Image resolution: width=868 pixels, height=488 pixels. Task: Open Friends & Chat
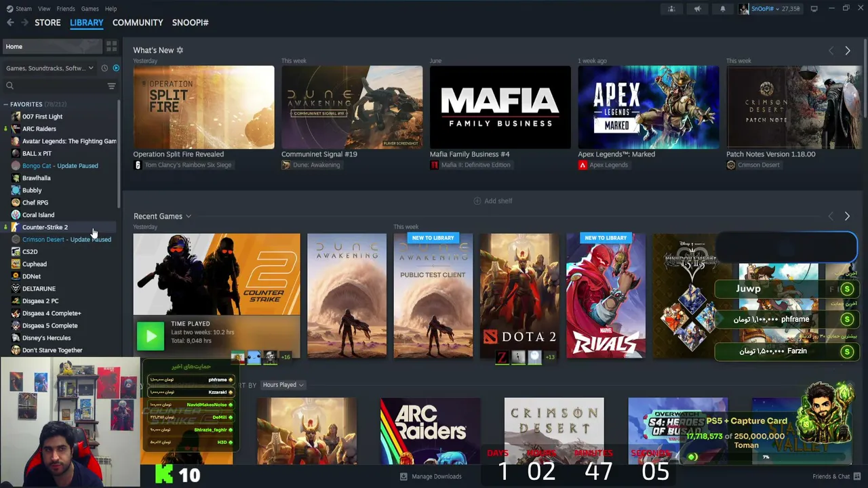point(836,476)
